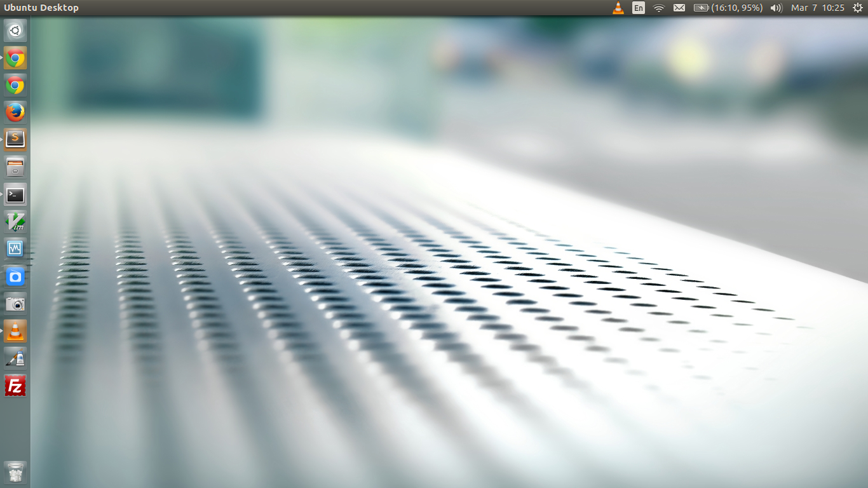Launch the camera screenshot tool icon
The width and height of the screenshot is (868, 488).
click(x=15, y=304)
